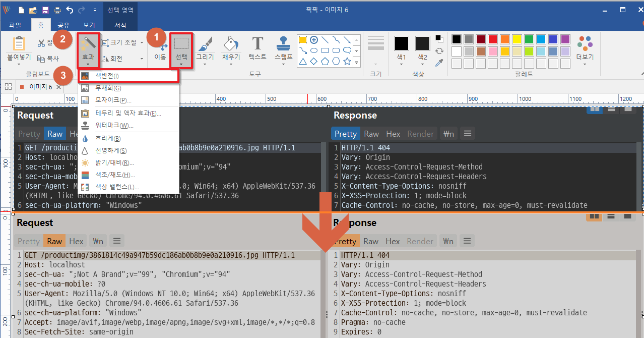
Task: Select the Move (이동) tool
Action: click(160, 49)
